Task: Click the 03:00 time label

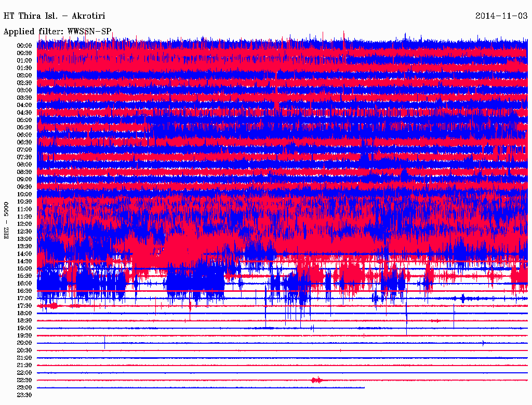Action: (x=24, y=90)
